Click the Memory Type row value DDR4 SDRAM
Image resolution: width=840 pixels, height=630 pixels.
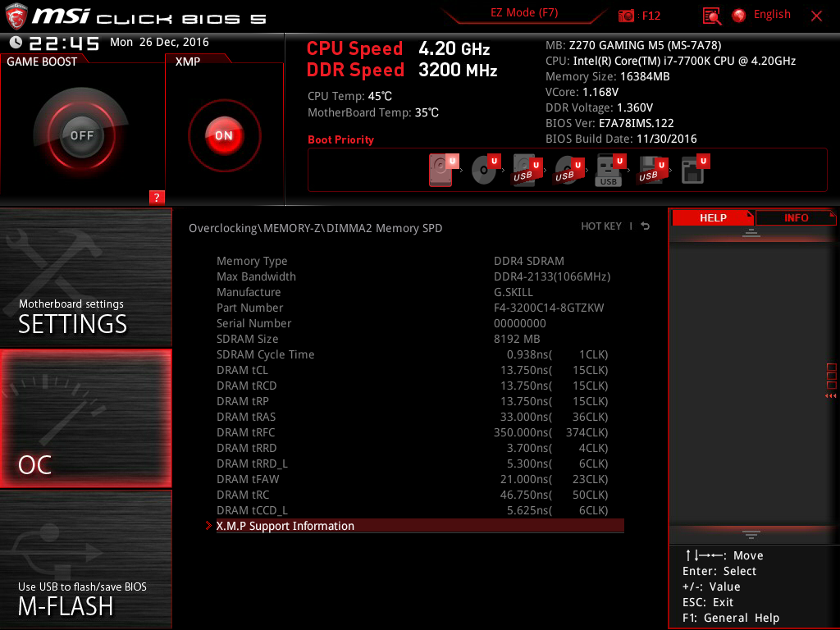click(x=529, y=261)
